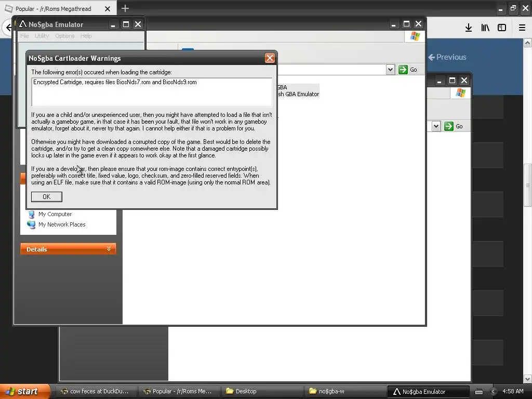
Task: Open the Utility menu in No$gba Emulator
Action: pos(42,36)
